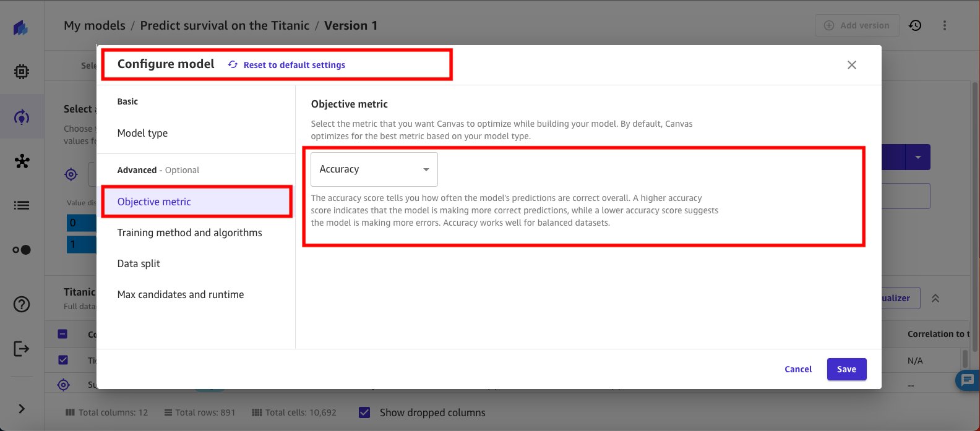Click Reset to default settings
980x431 pixels.
(286, 65)
